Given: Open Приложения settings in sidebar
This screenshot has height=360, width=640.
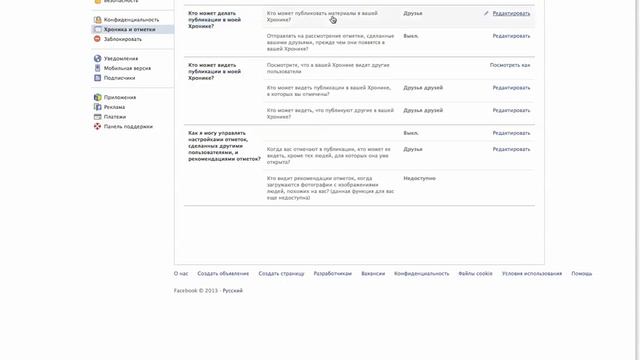Looking at the screenshot, I should point(120,97).
